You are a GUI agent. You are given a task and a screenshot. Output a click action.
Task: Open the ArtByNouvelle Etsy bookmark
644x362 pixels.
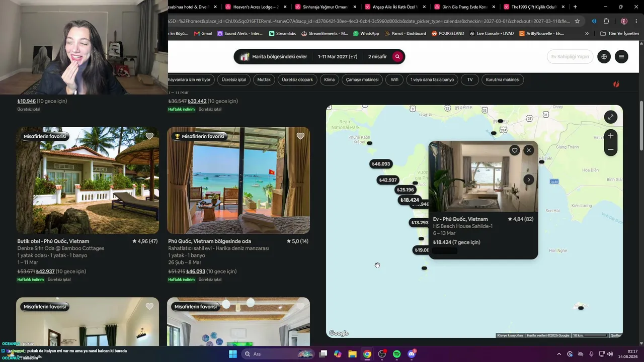tap(541, 34)
